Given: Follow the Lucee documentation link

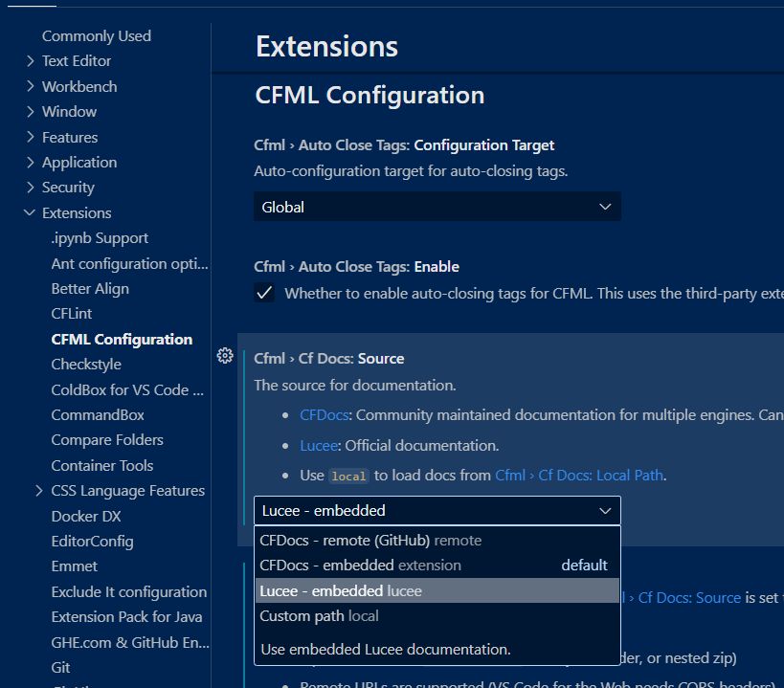Looking at the screenshot, I should click(319, 446).
